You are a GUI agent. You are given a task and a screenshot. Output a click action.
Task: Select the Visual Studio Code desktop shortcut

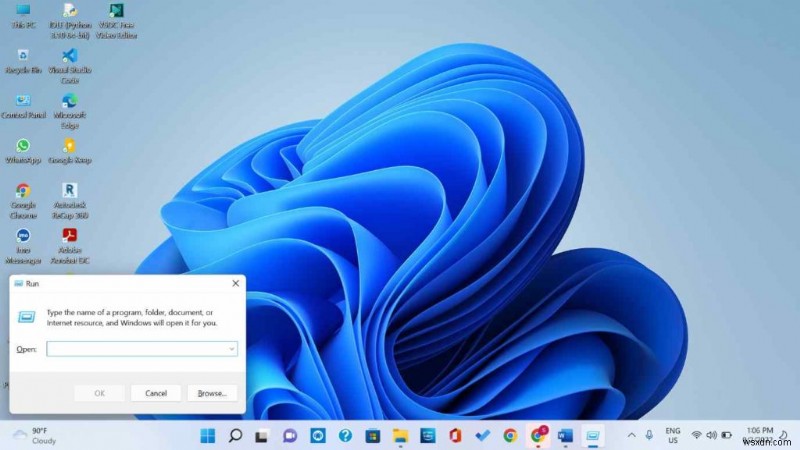pyautogui.click(x=70, y=66)
